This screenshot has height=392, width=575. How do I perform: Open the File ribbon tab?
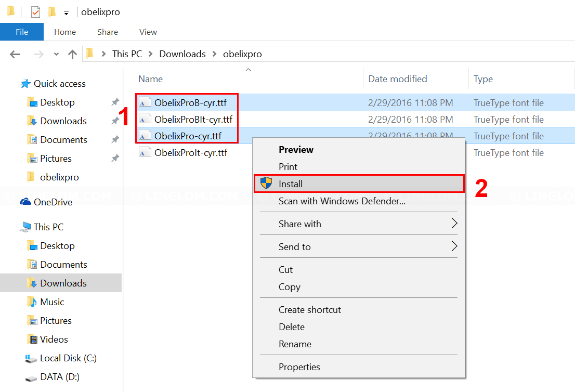[22, 32]
